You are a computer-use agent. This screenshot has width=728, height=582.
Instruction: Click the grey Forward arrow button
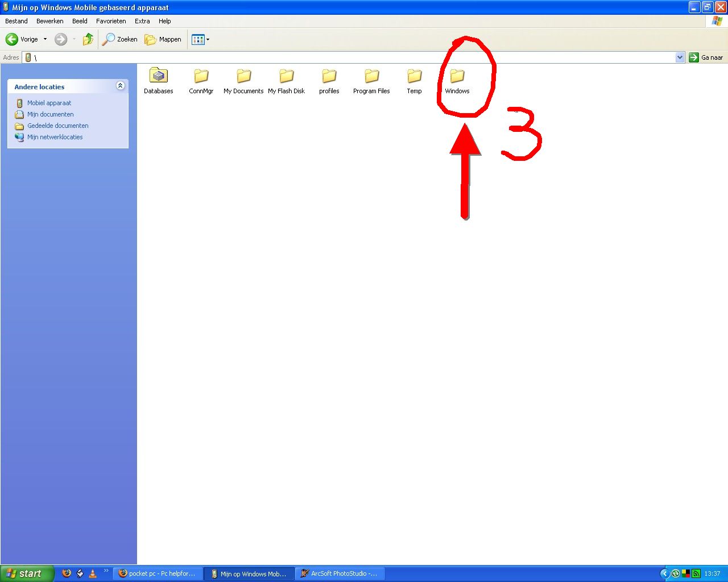(x=61, y=39)
